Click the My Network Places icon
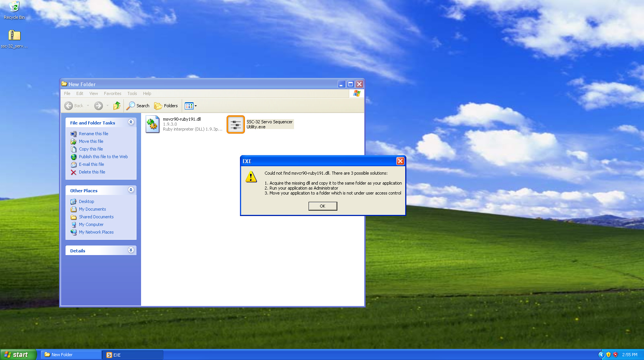The height and width of the screenshot is (360, 644). tap(74, 232)
